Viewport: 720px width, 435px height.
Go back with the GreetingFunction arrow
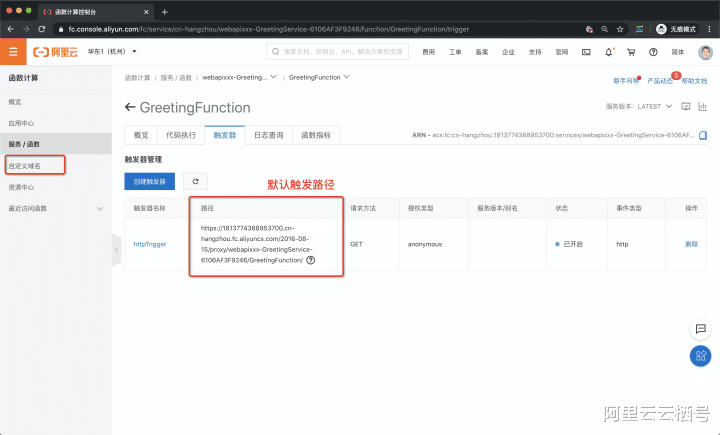coord(130,107)
